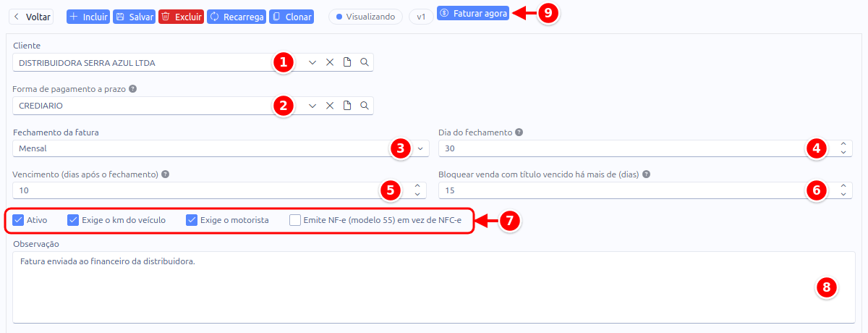Search payment forms with the magnifier icon
Image resolution: width=868 pixels, height=333 pixels.
365,106
